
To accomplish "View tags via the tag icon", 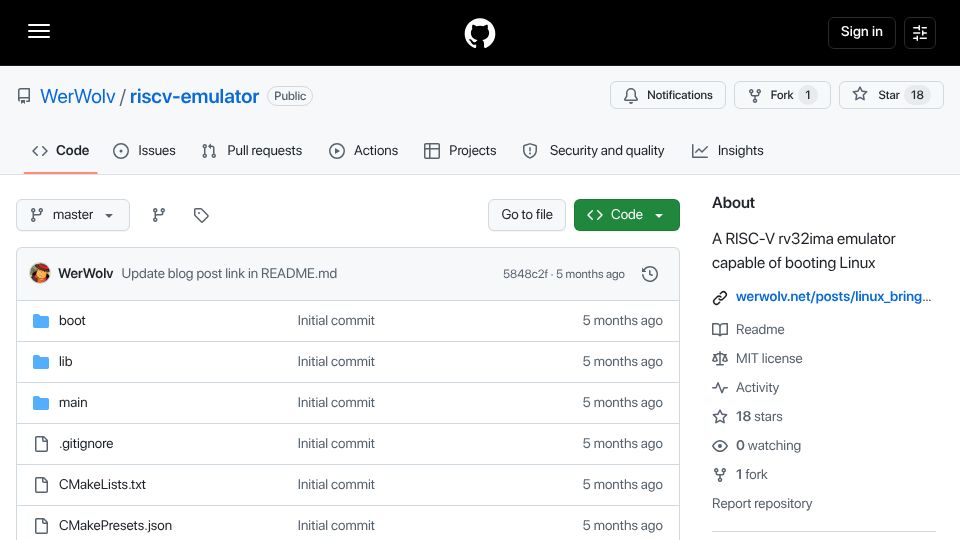I will point(201,215).
